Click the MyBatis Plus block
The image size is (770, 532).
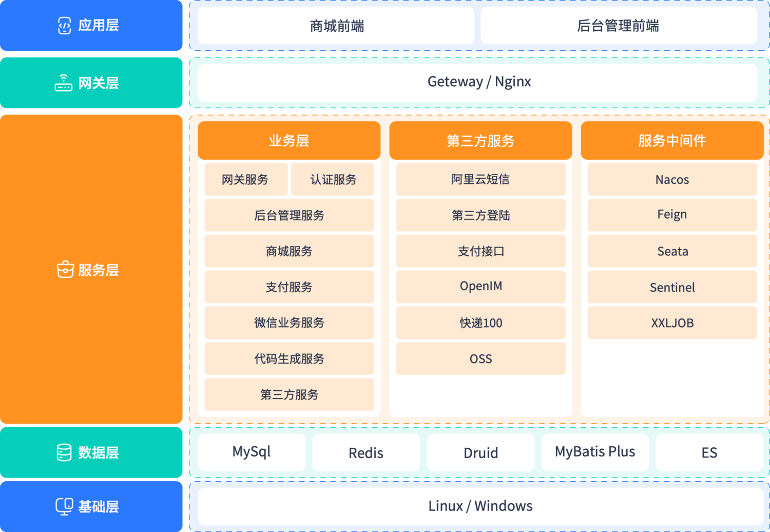tap(594, 452)
